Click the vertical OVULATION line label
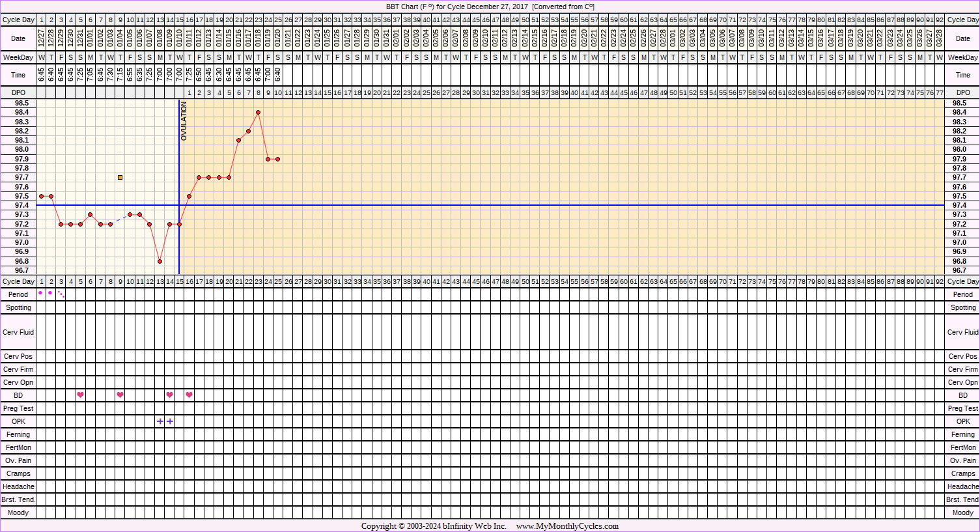Viewport: 980px width, 532px height. click(x=184, y=122)
